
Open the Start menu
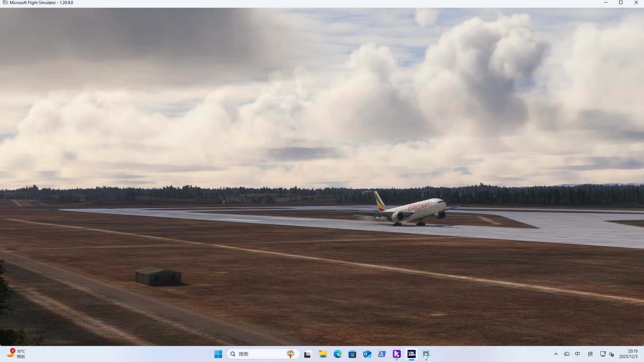pyautogui.click(x=218, y=354)
